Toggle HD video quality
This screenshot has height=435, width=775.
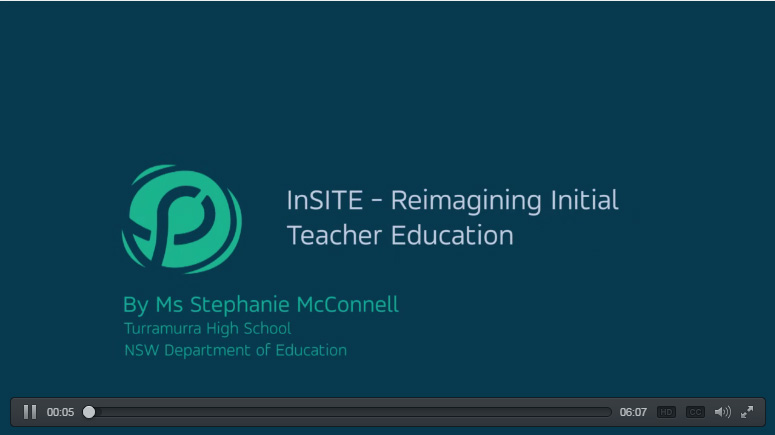(x=666, y=412)
